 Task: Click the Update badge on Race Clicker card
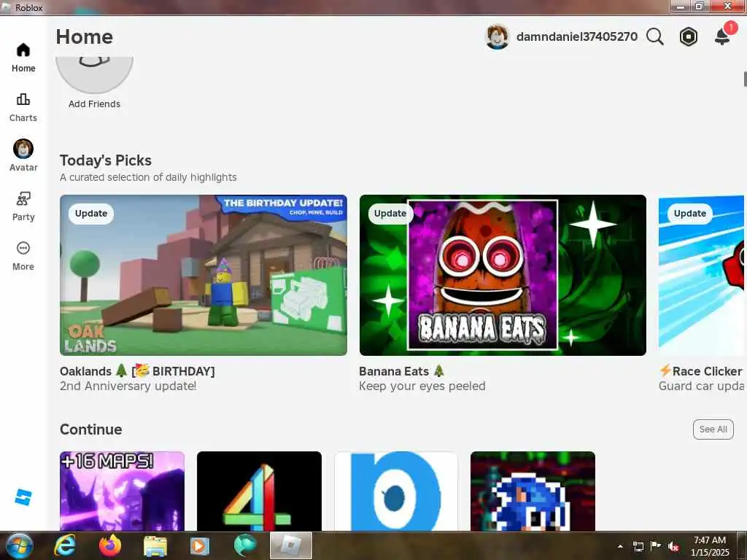690,214
